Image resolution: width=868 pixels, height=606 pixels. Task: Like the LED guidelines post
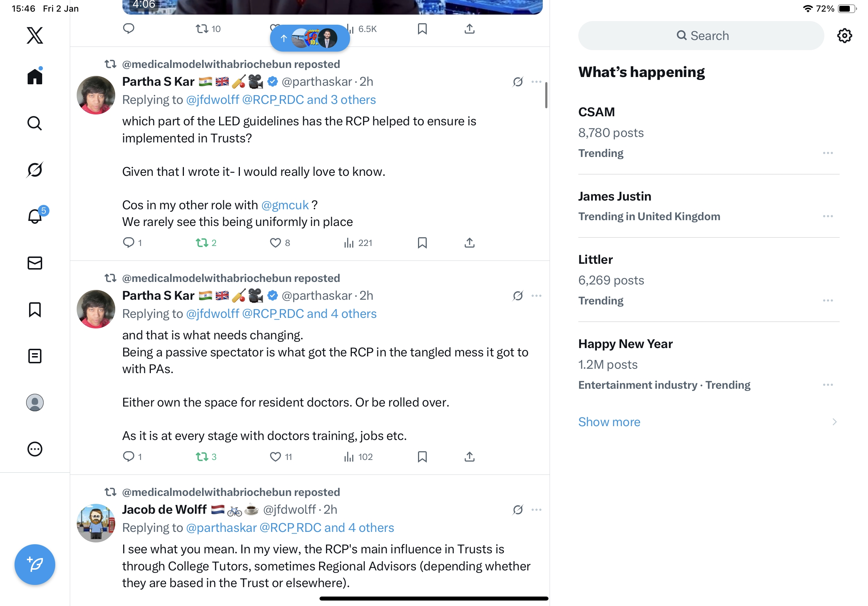tap(276, 243)
